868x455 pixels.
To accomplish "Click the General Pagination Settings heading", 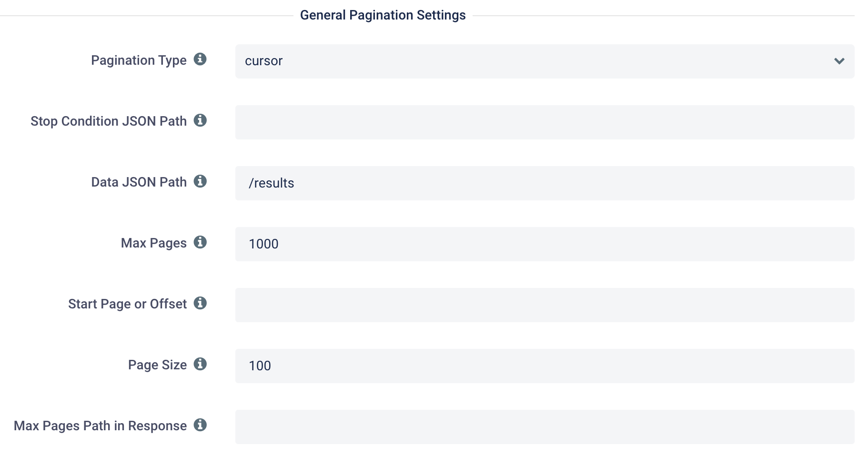I will tap(383, 15).
